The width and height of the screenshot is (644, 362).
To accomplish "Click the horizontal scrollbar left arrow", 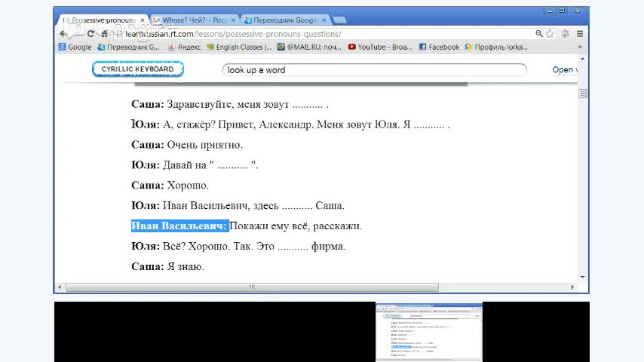I will click(x=60, y=287).
